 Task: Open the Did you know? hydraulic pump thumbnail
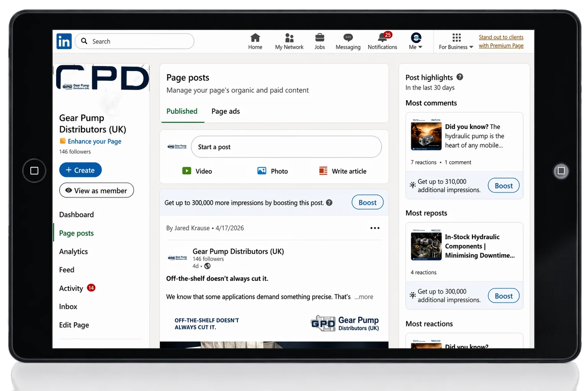click(x=426, y=135)
